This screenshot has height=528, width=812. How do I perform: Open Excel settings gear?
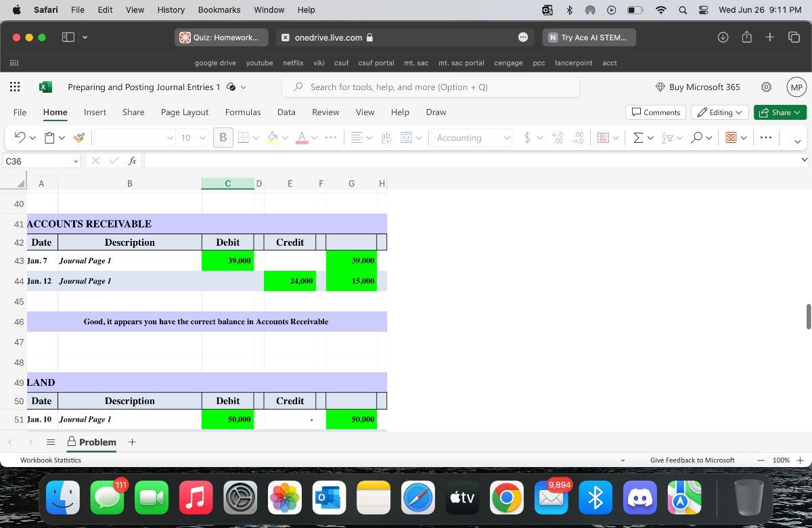(766, 87)
